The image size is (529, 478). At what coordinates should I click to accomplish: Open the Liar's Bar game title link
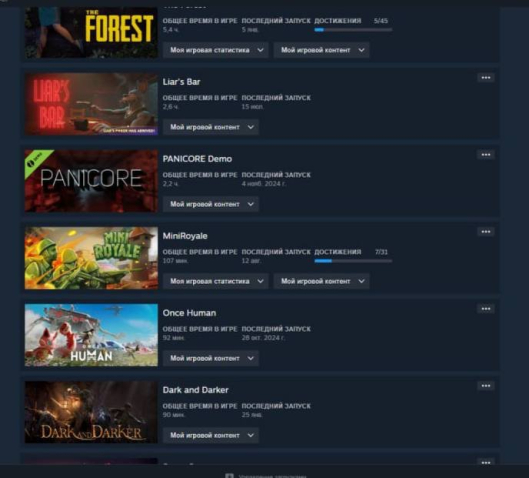182,82
